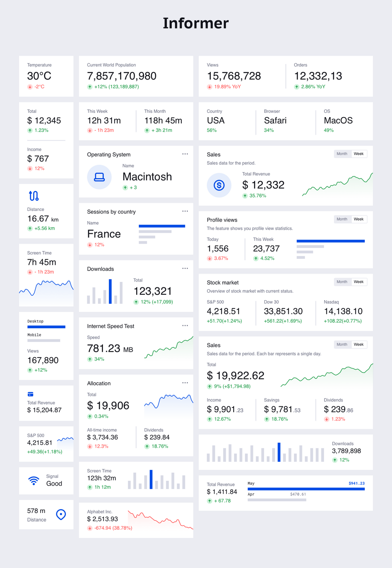Open the Operating System card options menu

coord(185,154)
